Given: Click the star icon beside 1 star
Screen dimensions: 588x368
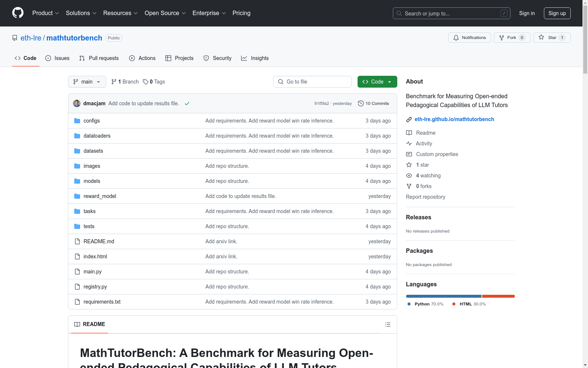Looking at the screenshot, I should click(x=409, y=165).
